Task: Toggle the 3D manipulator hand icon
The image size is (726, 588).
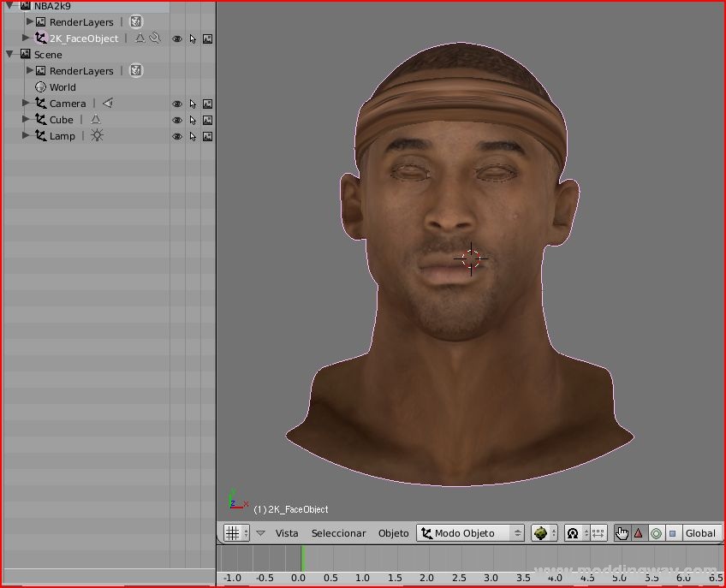Action: point(622,533)
